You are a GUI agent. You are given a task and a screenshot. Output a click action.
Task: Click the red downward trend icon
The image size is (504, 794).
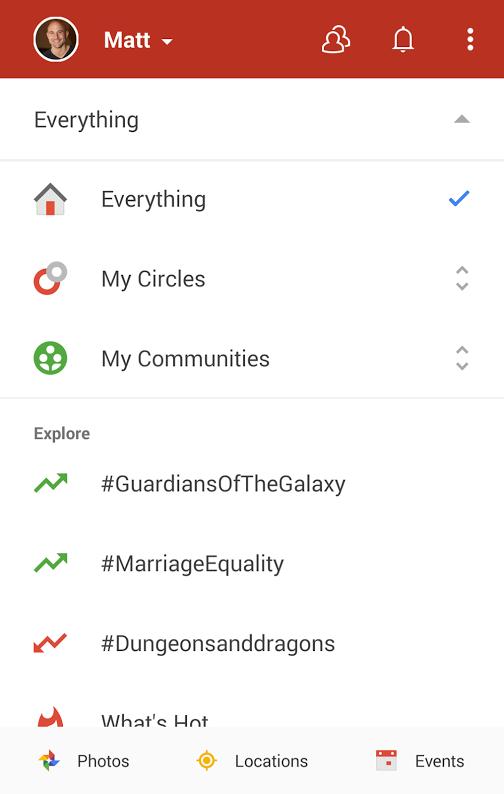click(x=50, y=643)
